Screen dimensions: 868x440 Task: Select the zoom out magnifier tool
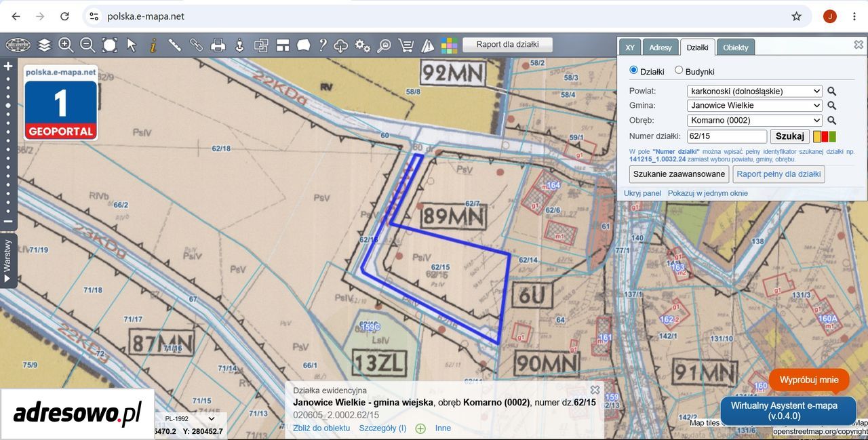click(x=87, y=45)
